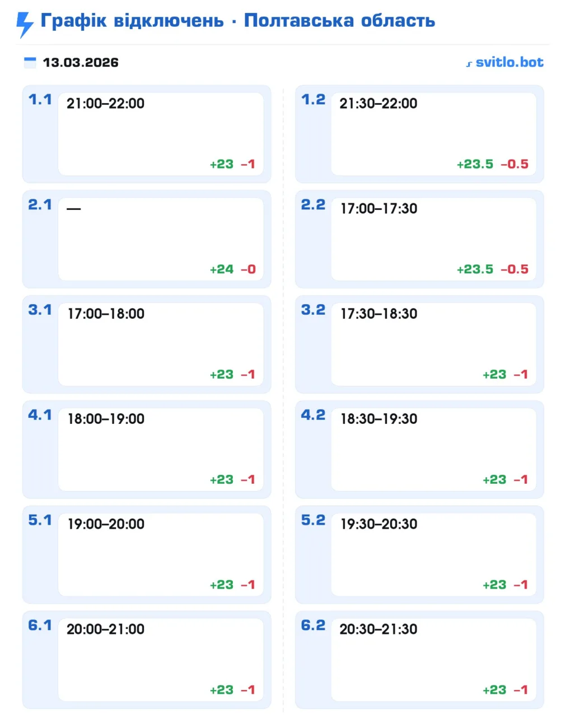Viewport: 566px width, 728px height.
Task: Click the 21:00–22:00 outage slot
Action: point(105,104)
